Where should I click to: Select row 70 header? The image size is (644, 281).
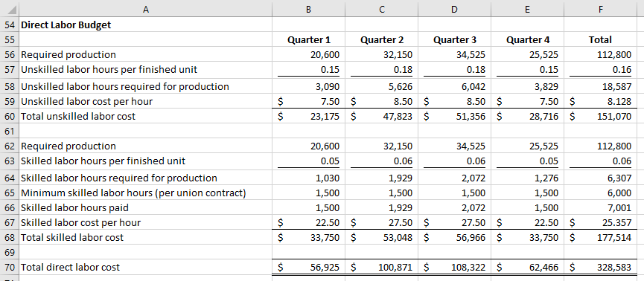pos(9,268)
